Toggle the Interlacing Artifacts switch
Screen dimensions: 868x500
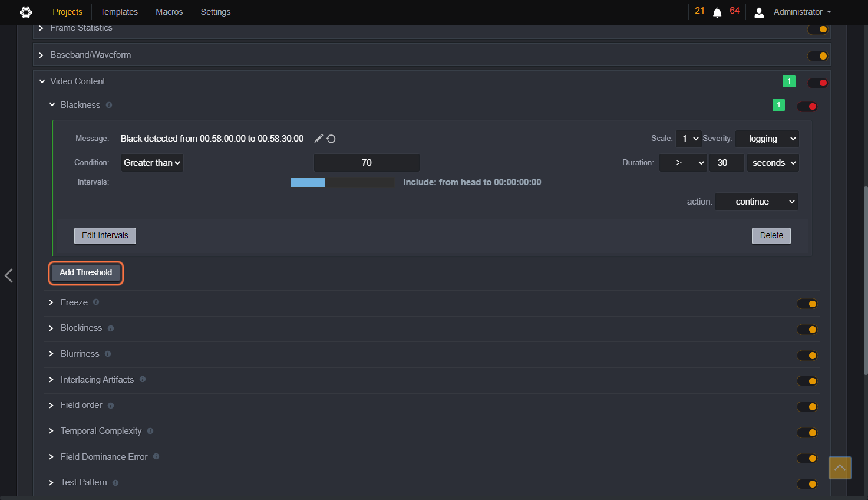pyautogui.click(x=807, y=381)
